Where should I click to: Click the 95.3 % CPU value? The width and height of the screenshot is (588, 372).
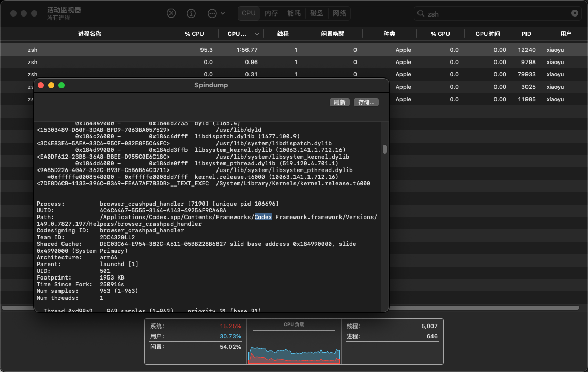click(x=206, y=50)
